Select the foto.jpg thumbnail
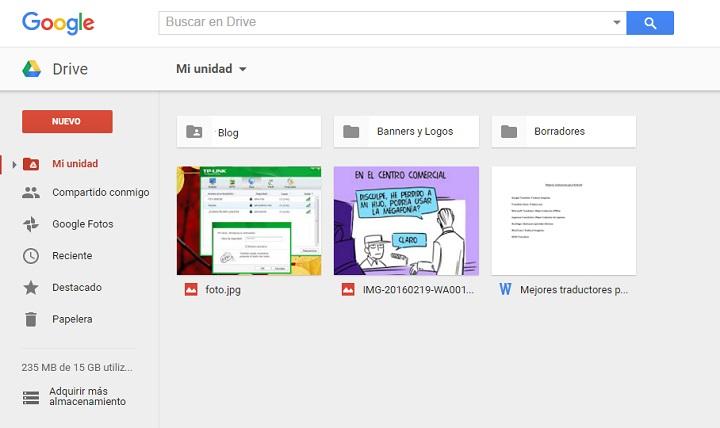Image resolution: width=720 pixels, height=428 pixels. click(x=249, y=221)
